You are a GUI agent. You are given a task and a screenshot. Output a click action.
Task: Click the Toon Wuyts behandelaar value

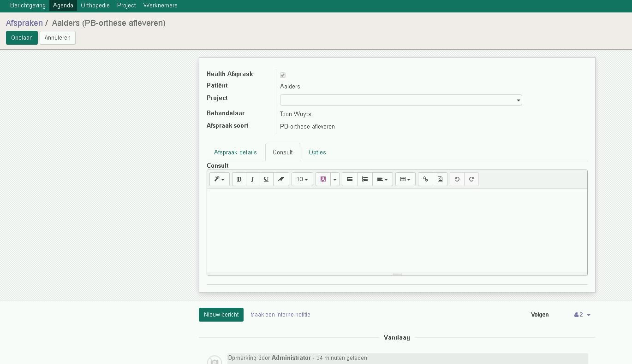pos(296,114)
